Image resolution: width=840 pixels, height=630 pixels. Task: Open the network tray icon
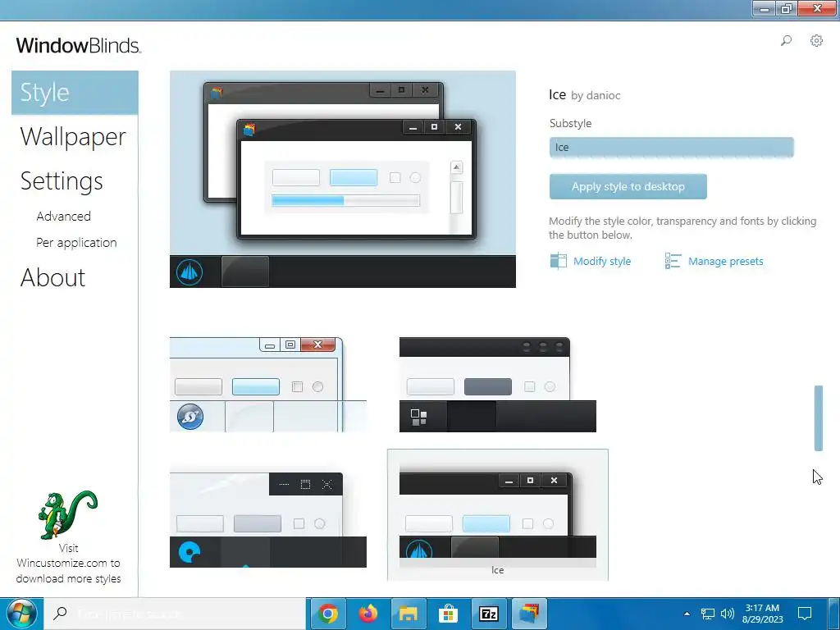tap(708, 614)
